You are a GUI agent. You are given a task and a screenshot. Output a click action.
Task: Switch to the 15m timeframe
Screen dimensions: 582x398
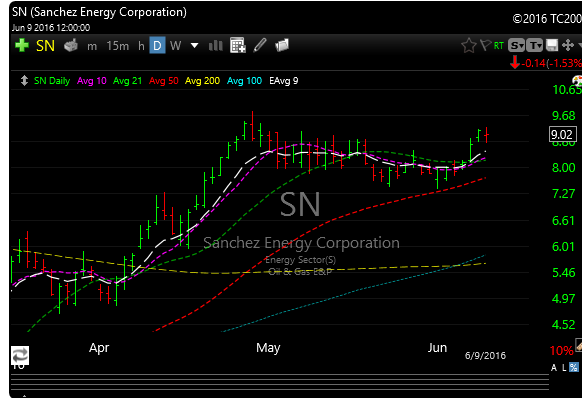(118, 46)
